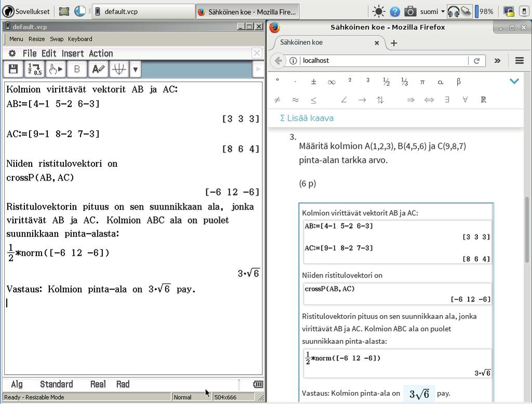
Task: Open the File menu
Action: click(x=30, y=54)
